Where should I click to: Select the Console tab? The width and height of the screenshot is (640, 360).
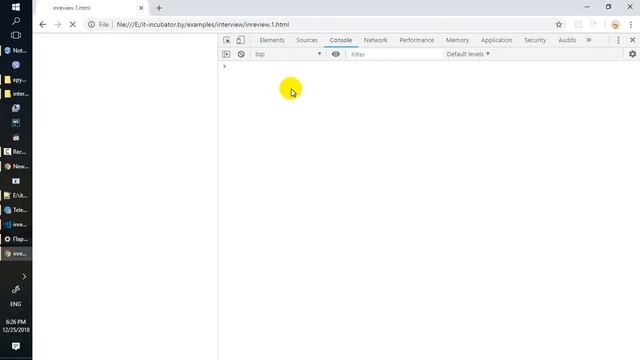click(341, 40)
